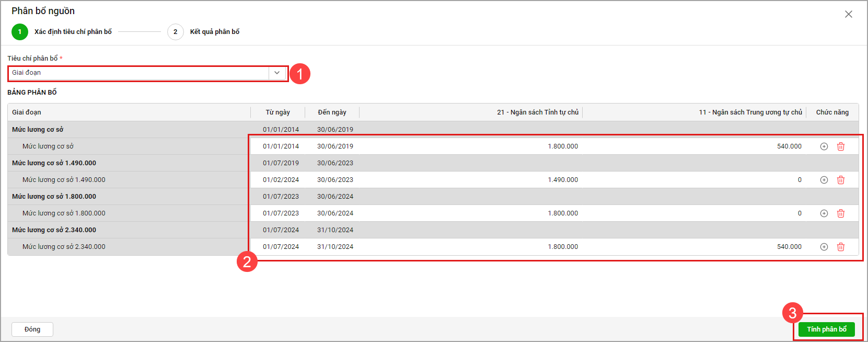Click the Giai đoạn combo box field

[138, 73]
